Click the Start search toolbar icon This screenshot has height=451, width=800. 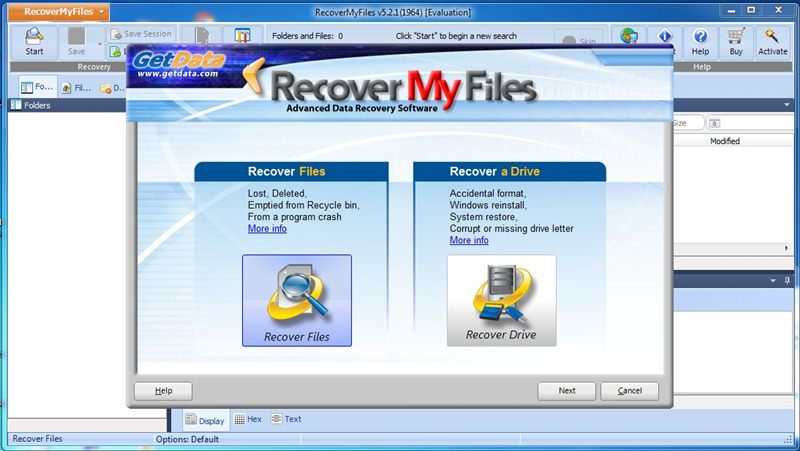[34, 41]
